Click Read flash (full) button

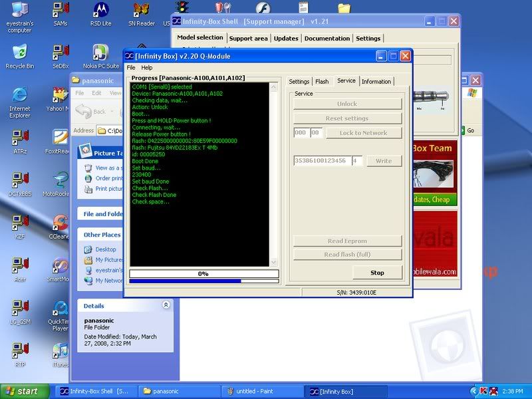[x=347, y=255]
